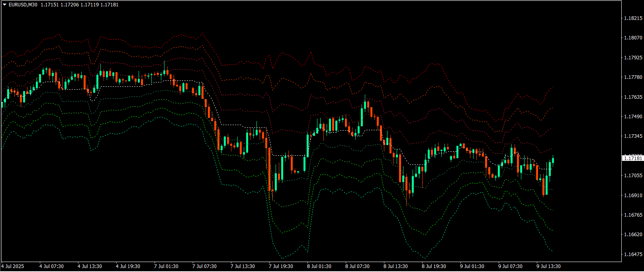Click the time label 8 Jul 01:30
644x272 pixels.
pyautogui.click(x=319, y=266)
